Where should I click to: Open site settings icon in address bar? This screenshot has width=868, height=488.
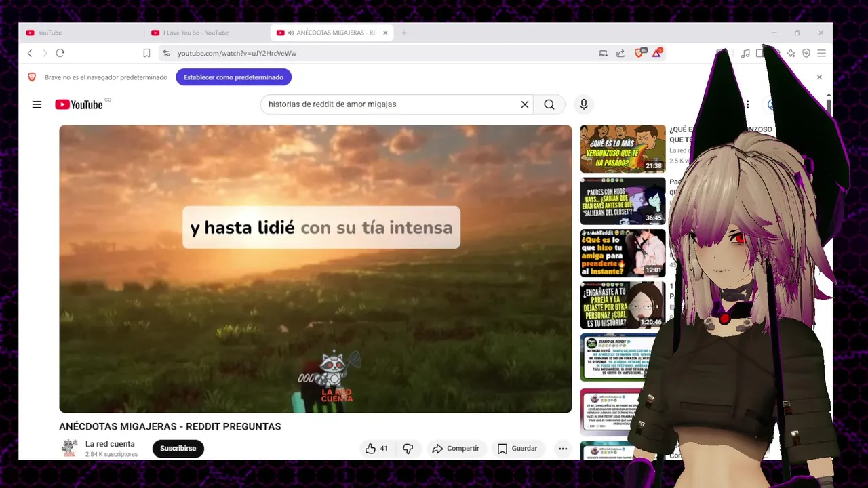point(166,53)
